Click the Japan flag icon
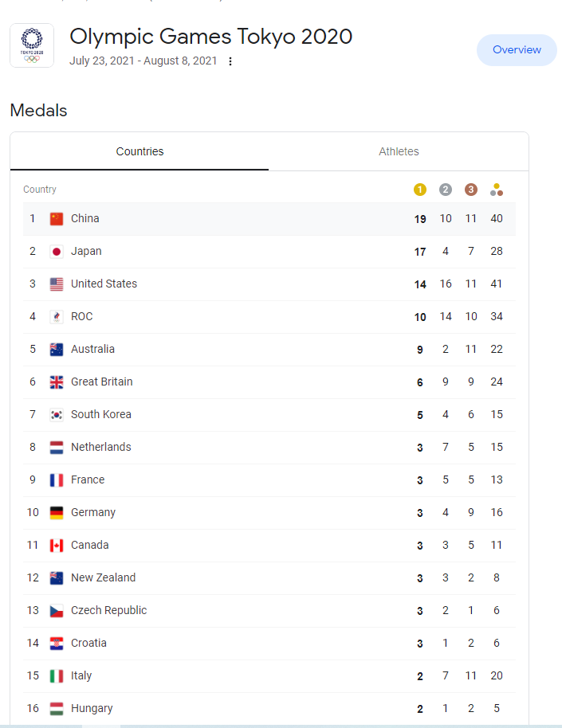This screenshot has height=728, width=562. click(57, 252)
